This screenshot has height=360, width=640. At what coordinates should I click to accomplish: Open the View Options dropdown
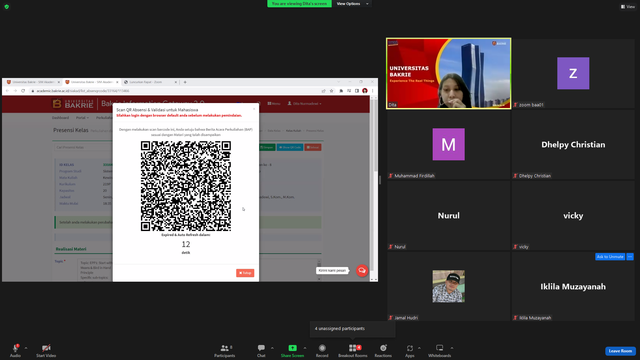click(352, 4)
